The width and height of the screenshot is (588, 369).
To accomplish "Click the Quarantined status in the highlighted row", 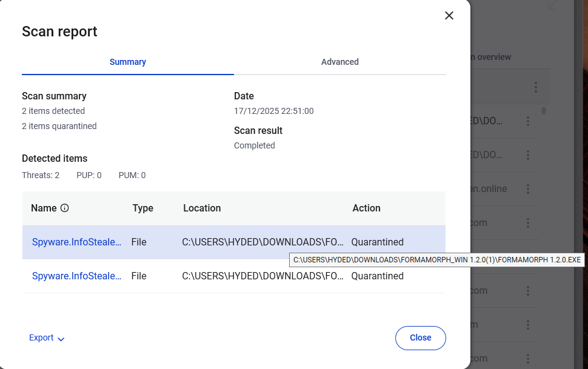I will (x=377, y=242).
